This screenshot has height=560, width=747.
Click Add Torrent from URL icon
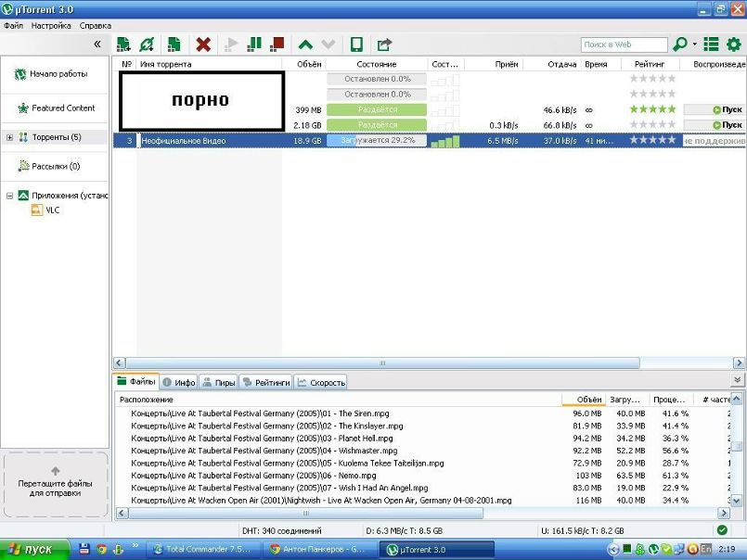tap(147, 44)
